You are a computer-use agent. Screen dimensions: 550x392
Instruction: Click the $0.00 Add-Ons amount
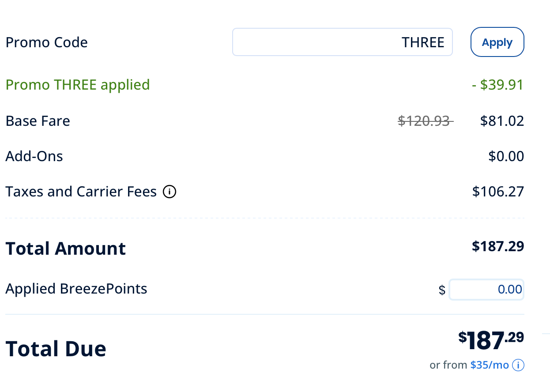click(x=506, y=156)
